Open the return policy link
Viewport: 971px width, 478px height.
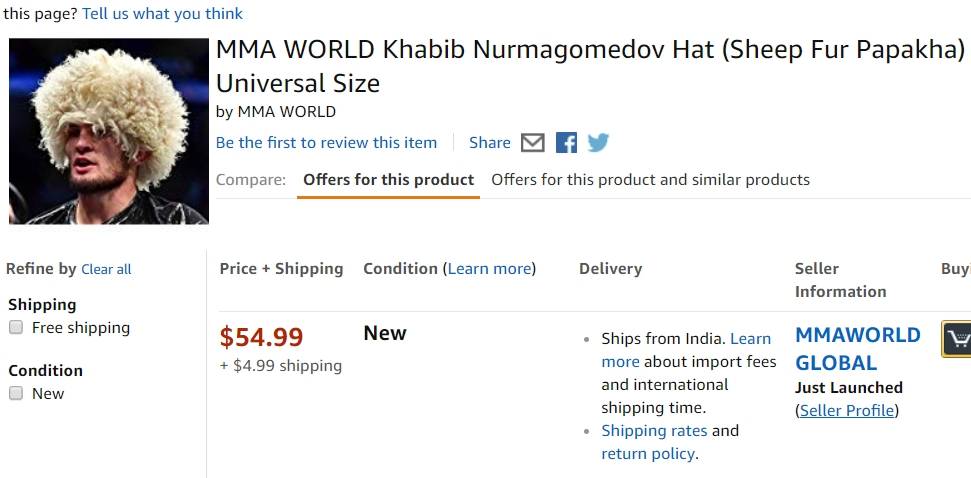648,454
